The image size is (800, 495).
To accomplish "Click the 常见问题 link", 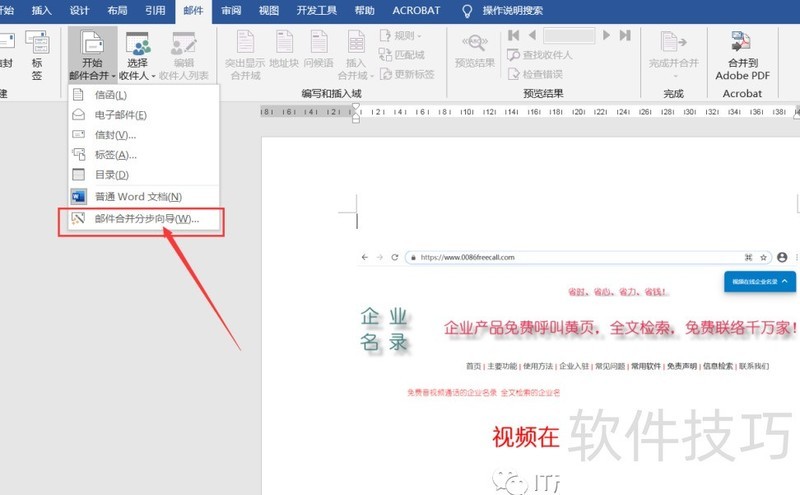I will point(610,366).
